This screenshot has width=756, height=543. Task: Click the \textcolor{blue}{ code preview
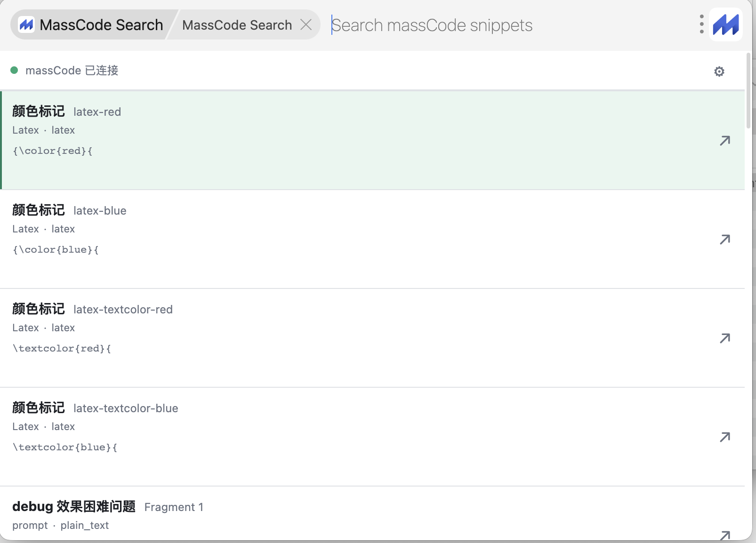coord(65,447)
